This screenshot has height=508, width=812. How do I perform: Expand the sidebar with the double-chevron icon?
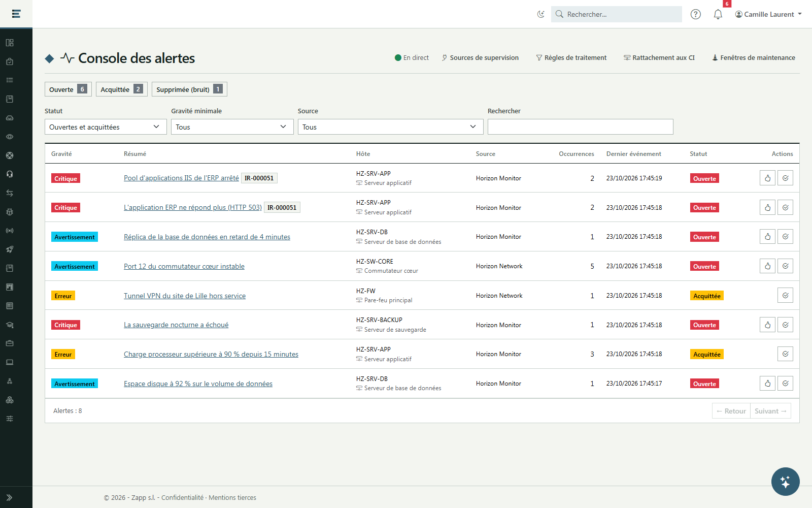[10, 497]
